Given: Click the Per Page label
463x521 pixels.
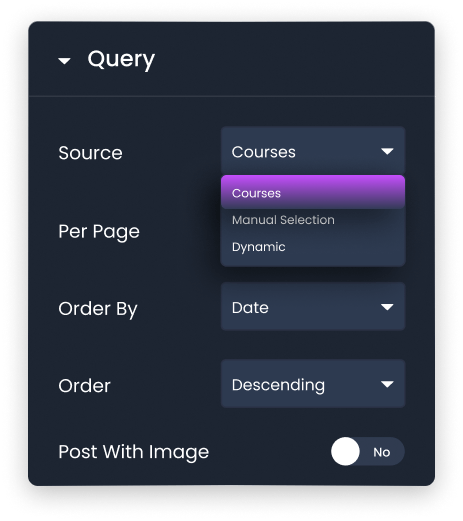Looking at the screenshot, I should click(99, 232).
